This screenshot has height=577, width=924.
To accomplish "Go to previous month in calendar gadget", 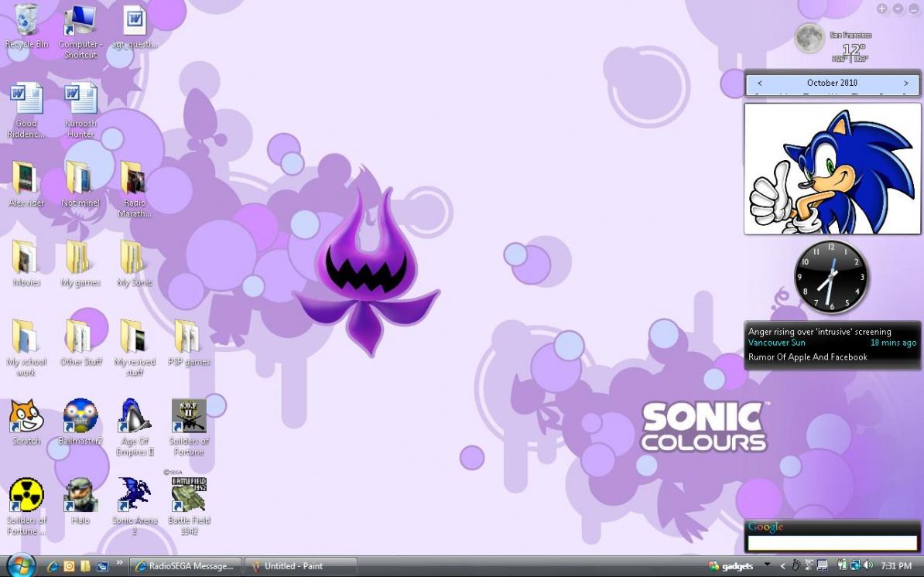I will (x=760, y=83).
